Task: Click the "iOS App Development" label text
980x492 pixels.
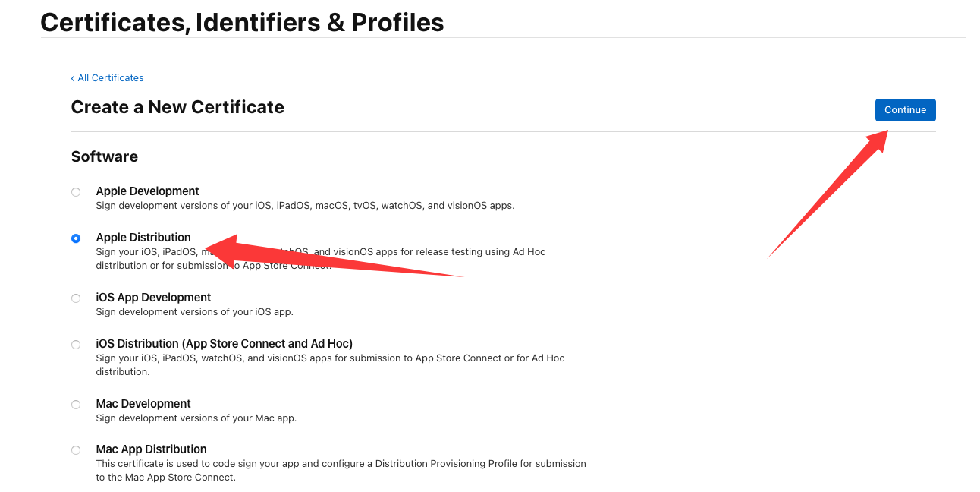Action: [153, 298]
